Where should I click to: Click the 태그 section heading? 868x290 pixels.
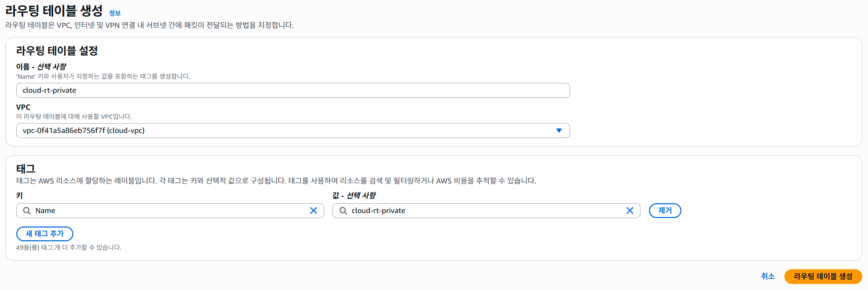pyautogui.click(x=26, y=169)
